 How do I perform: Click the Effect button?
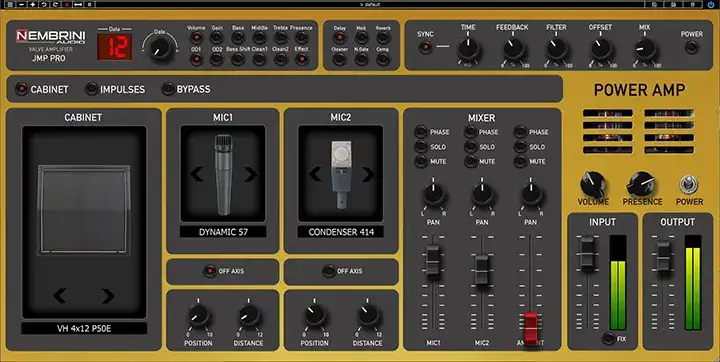point(301,59)
